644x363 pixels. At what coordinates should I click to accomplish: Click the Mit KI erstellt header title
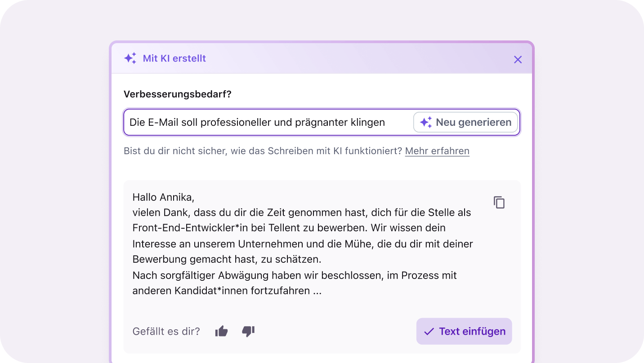point(174,58)
